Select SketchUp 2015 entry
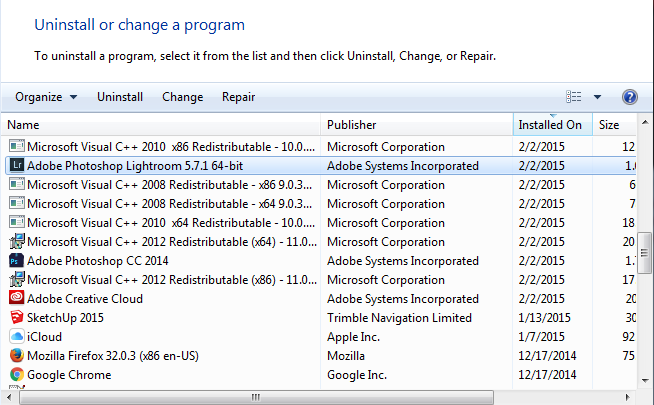The image size is (654, 405). click(x=65, y=318)
